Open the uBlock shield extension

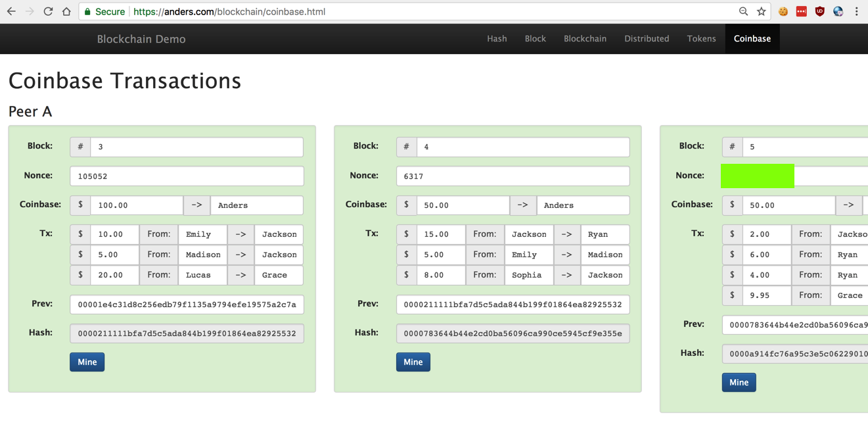coord(819,11)
